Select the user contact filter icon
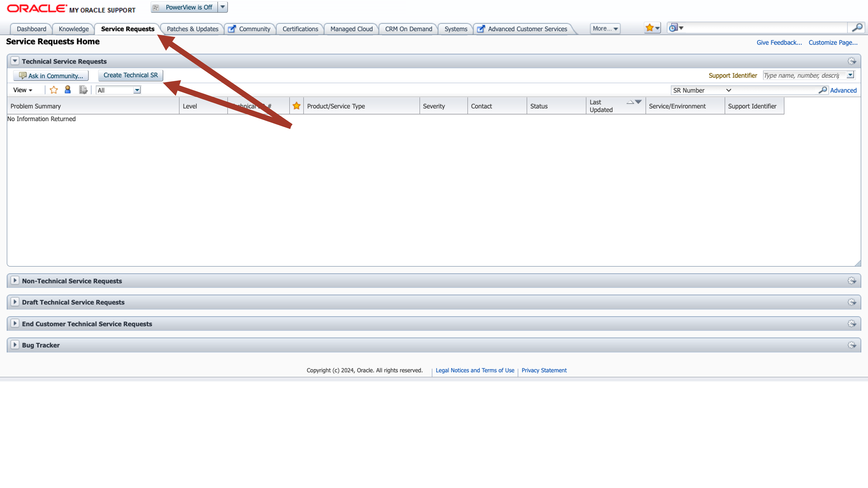 pos(67,90)
